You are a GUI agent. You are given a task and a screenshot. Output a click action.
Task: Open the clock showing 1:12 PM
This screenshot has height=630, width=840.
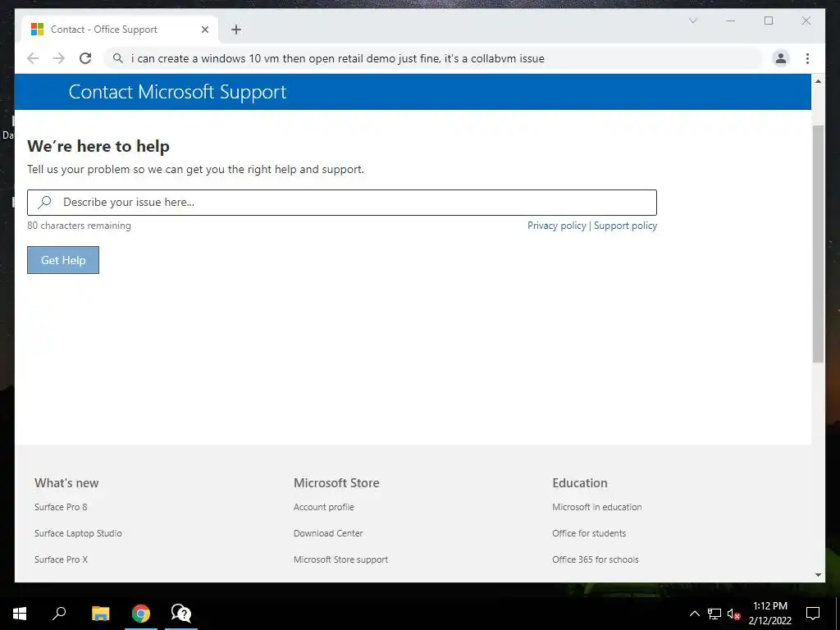coord(769,614)
